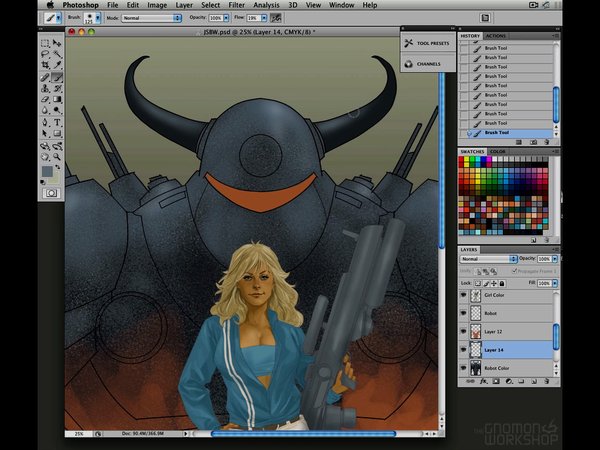This screenshot has width=600, height=450.
Task: Select the Dodge tool
Action: coord(57,111)
